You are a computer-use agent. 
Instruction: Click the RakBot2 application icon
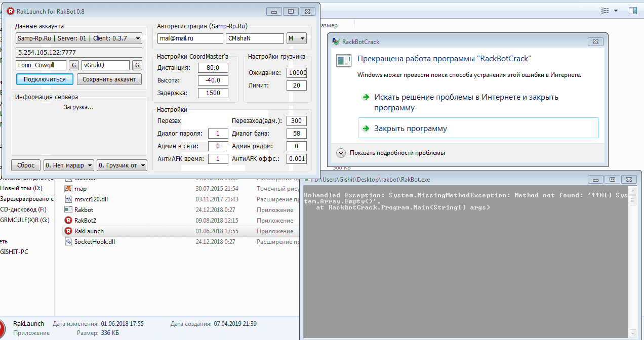[x=68, y=221]
